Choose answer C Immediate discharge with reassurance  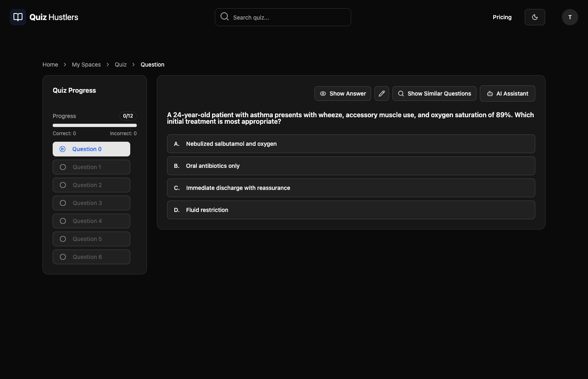coord(351,188)
